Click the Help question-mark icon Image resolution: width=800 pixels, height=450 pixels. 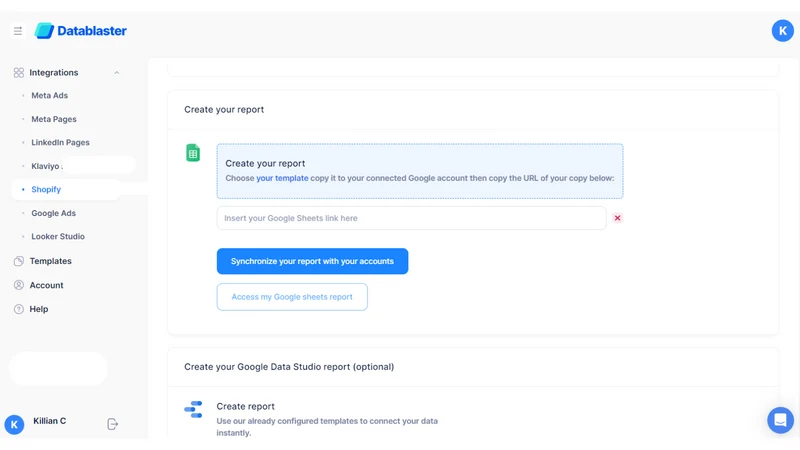point(19,309)
